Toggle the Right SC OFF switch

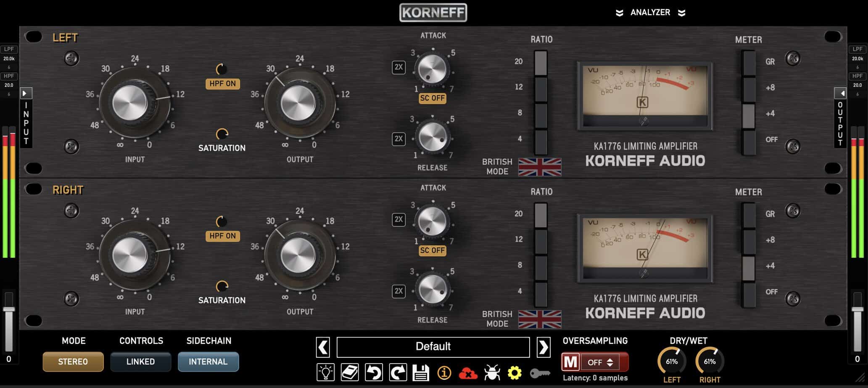tap(433, 251)
